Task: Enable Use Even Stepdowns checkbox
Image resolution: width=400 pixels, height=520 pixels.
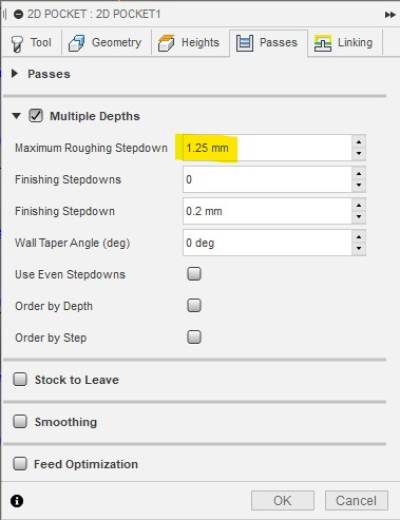Action: 194,274
